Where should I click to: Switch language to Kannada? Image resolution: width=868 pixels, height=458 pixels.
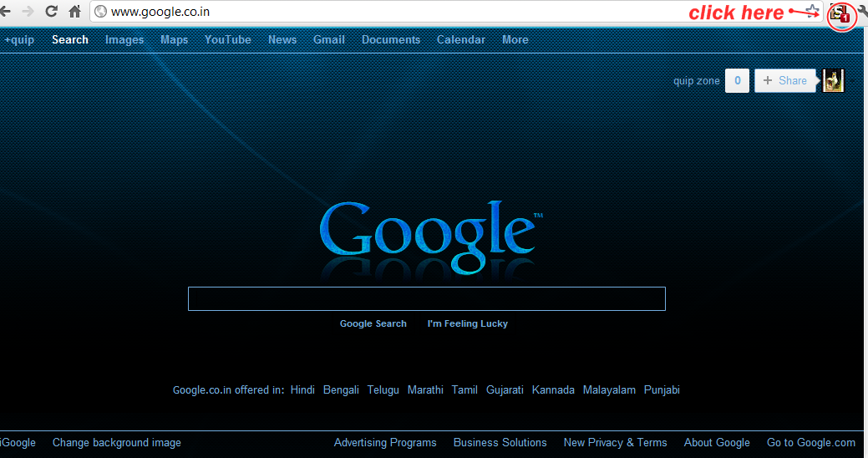coord(553,389)
